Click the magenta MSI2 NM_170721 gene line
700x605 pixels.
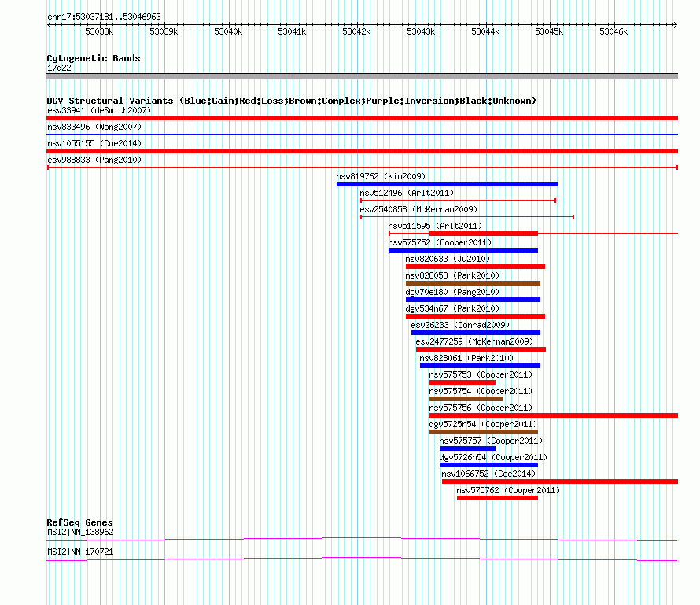pyautogui.click(x=362, y=559)
